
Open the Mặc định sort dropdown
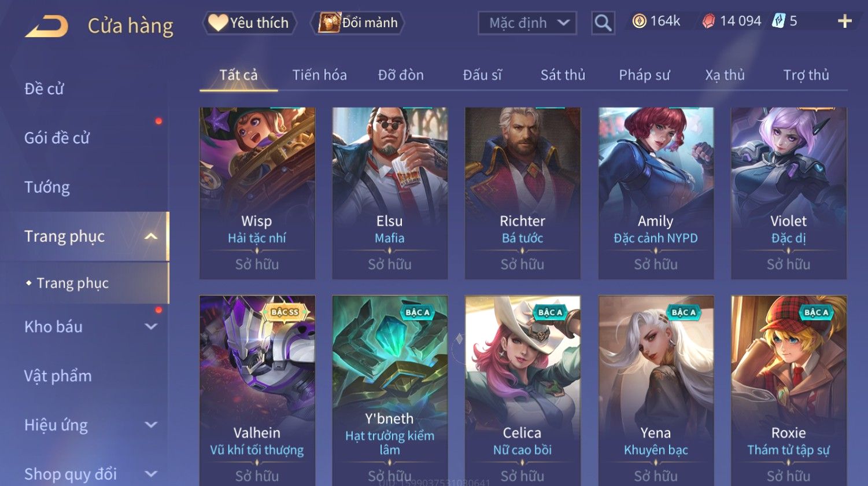pyautogui.click(x=527, y=23)
